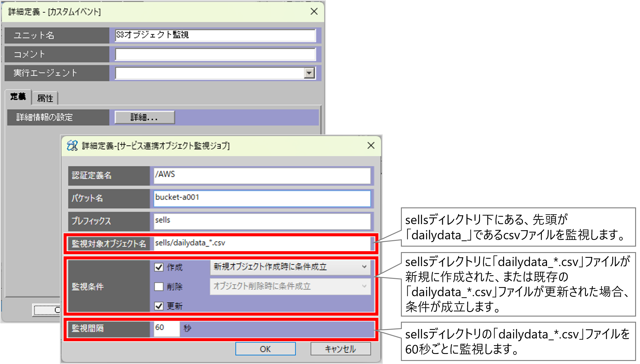Expand the オブジェクト削除時に条件成立 dropdown

pyautogui.click(x=290, y=286)
